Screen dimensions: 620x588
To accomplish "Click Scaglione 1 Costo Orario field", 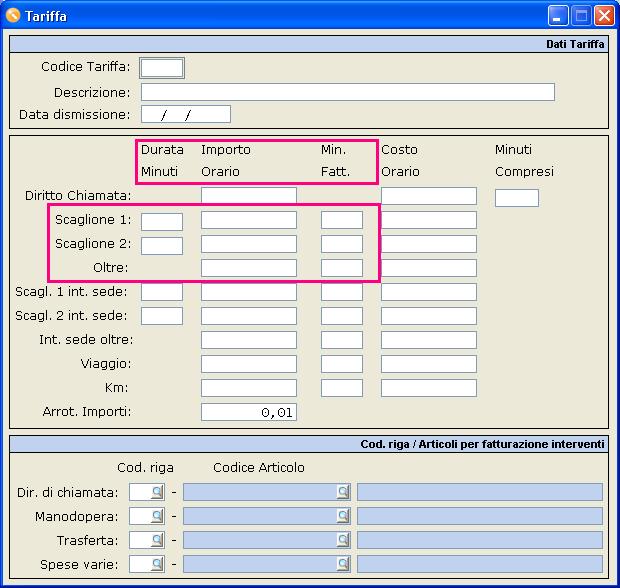I will point(429,220).
